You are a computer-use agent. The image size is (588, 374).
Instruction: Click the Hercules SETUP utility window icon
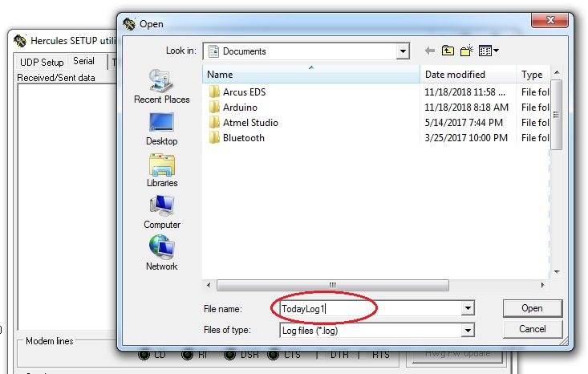pos(20,40)
